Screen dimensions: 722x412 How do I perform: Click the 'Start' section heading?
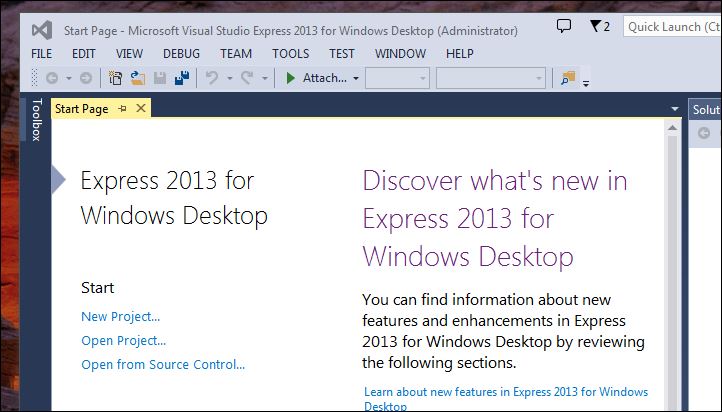click(x=98, y=288)
